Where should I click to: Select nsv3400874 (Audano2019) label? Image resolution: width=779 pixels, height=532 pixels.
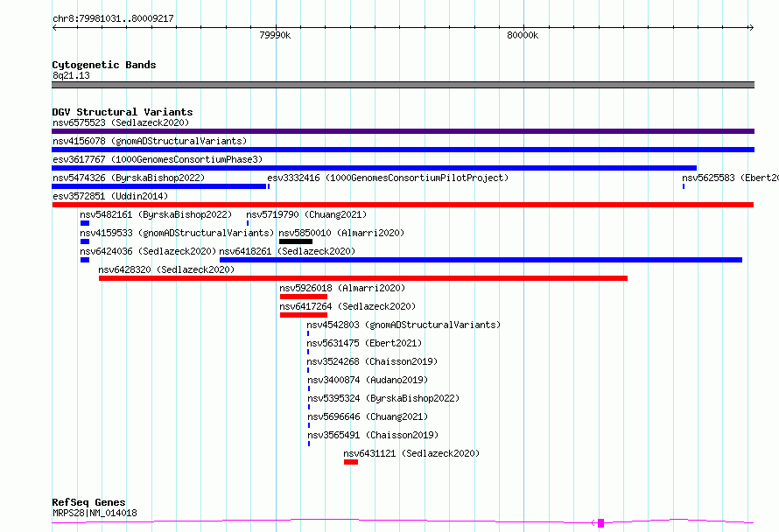click(x=368, y=380)
